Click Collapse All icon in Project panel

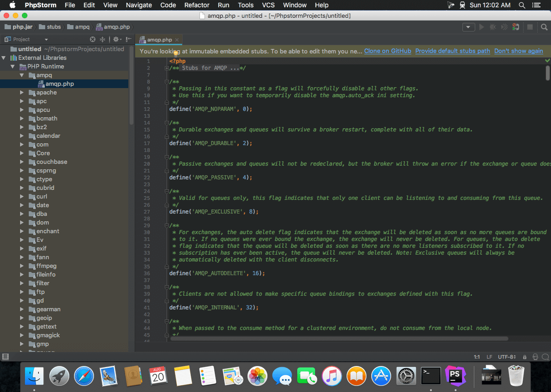click(x=103, y=40)
